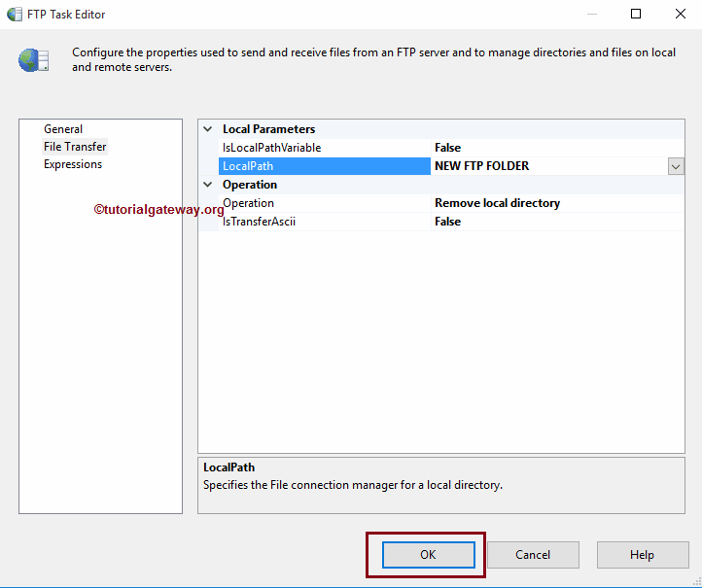Collapse the Operation section chevron

tap(208, 185)
